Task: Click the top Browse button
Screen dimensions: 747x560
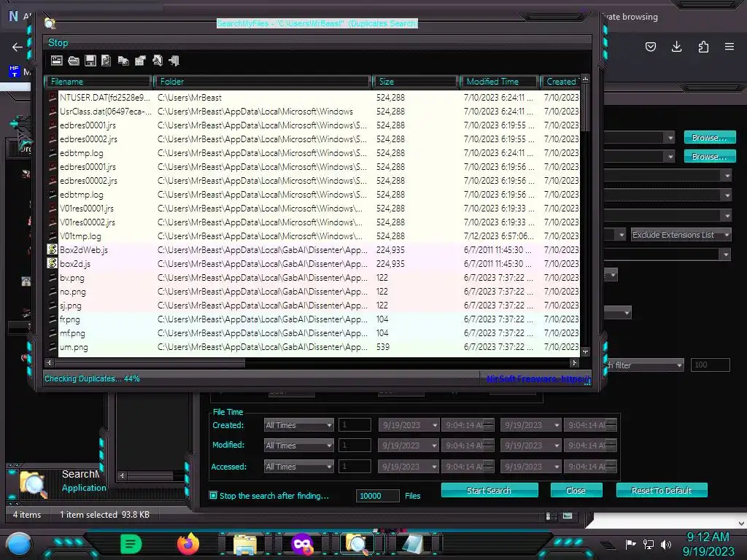Action: (710, 138)
